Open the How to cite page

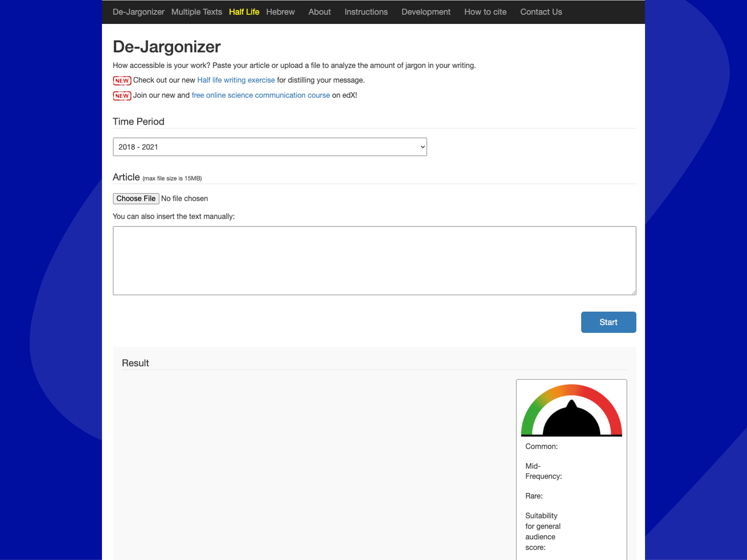(x=485, y=12)
